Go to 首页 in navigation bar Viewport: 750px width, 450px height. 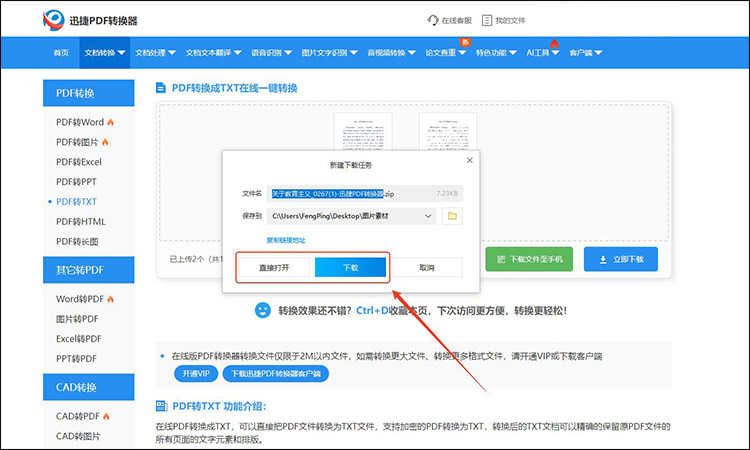(61, 53)
